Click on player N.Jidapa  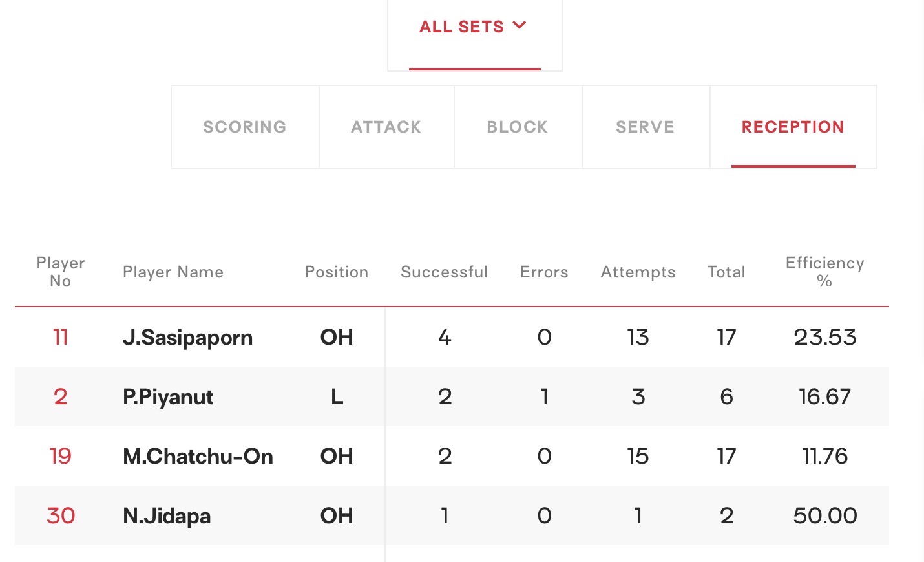pyautogui.click(x=167, y=516)
